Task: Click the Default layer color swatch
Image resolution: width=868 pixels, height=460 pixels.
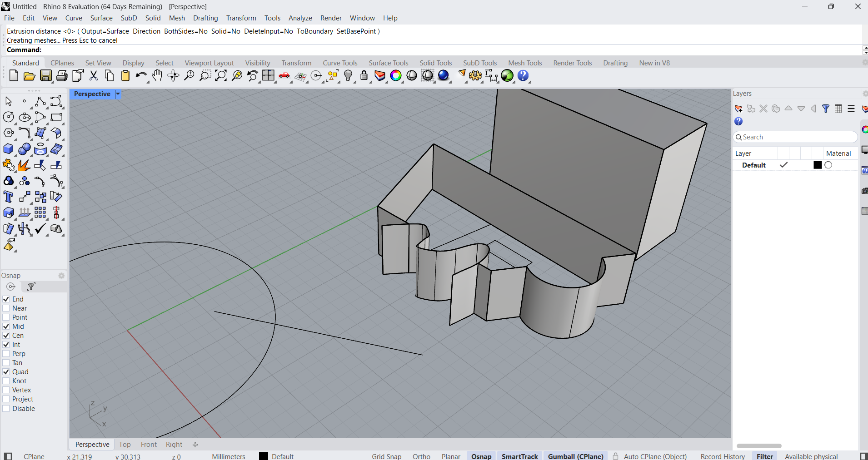Action: (x=817, y=165)
